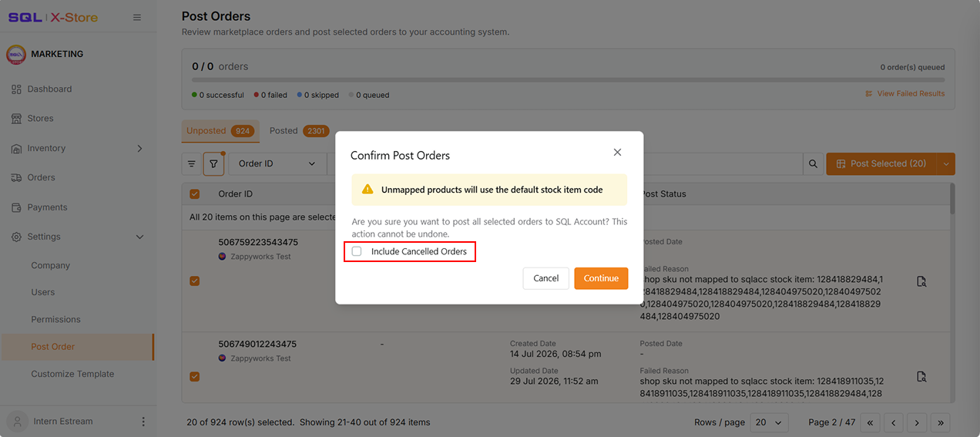Viewport: 980px width, 437px height.
Task: Click the '0 failed' status label
Action: 270,96
